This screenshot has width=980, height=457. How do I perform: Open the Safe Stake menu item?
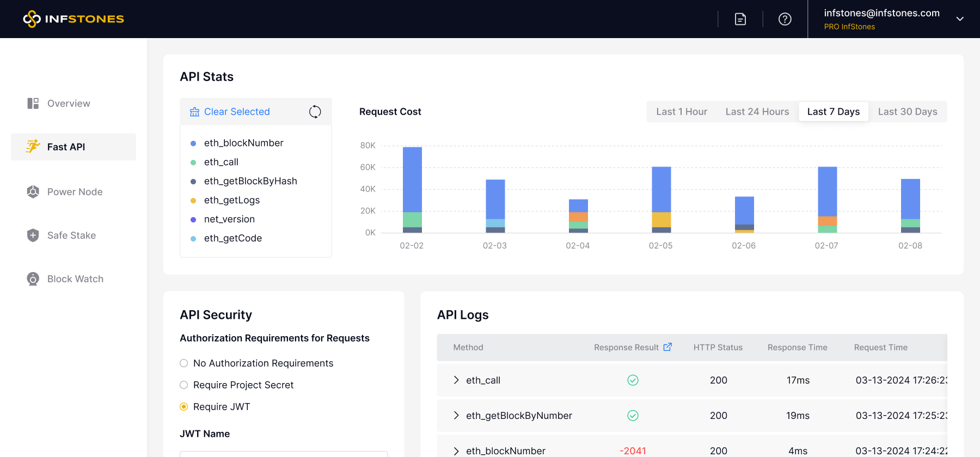[x=73, y=235]
